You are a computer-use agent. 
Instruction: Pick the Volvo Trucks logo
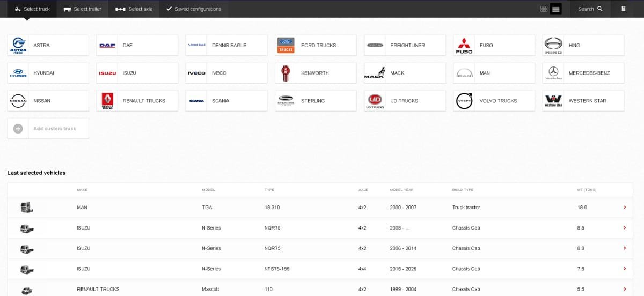pos(464,101)
